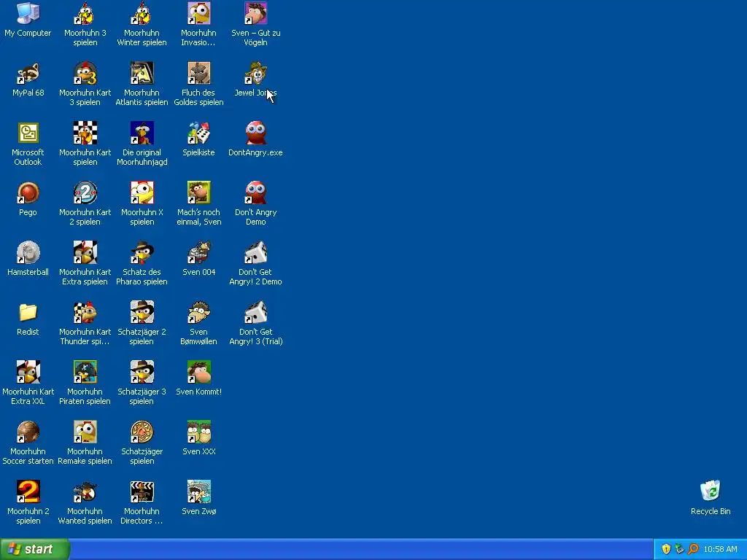Click Moorhuhn Kart Extra spielen icon
Image resolution: width=747 pixels, height=560 pixels.
click(85, 252)
